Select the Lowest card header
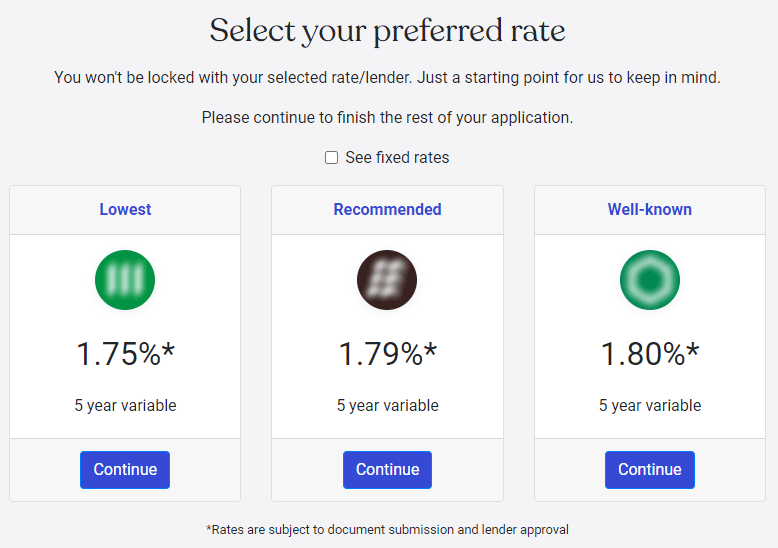Viewport: 778px width, 548px height. tap(125, 209)
